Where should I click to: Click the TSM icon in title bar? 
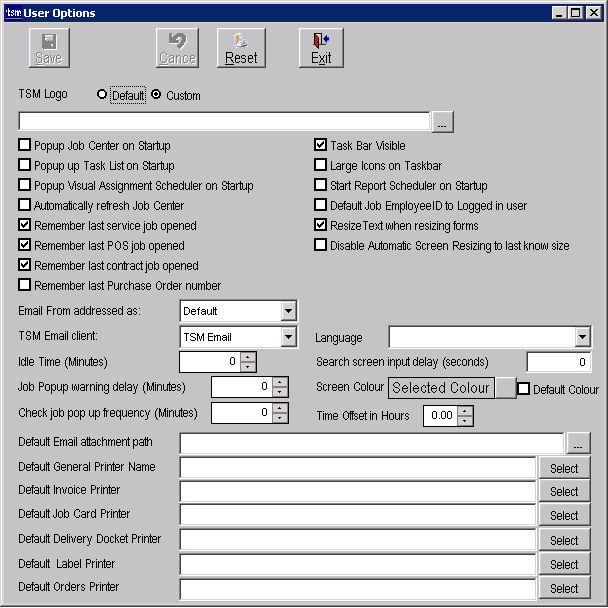12,12
